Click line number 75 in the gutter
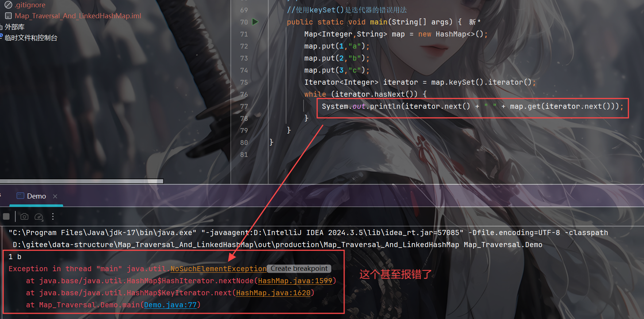This screenshot has height=319, width=644. tap(244, 82)
